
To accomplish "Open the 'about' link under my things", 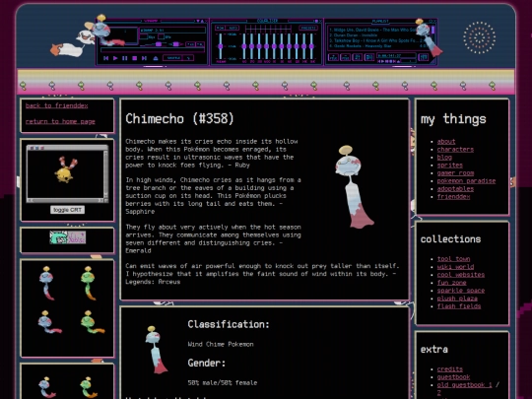I will pyautogui.click(x=446, y=142).
